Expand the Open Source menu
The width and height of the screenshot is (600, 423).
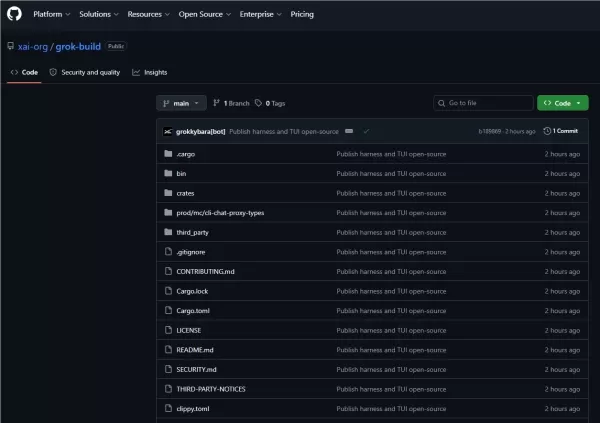pos(205,14)
